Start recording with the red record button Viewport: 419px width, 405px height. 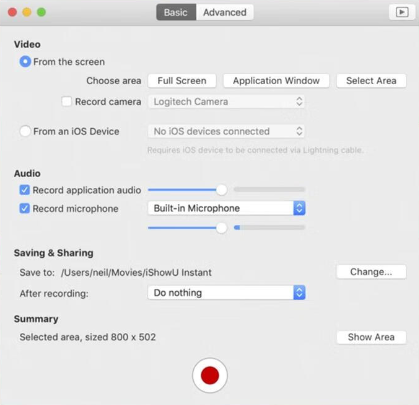[210, 375]
